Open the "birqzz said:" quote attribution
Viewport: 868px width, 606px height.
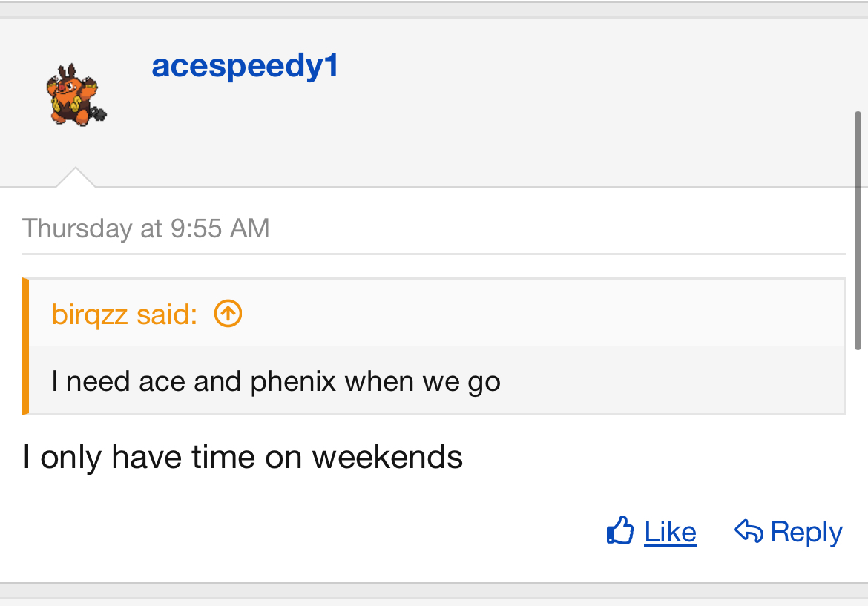pos(124,314)
